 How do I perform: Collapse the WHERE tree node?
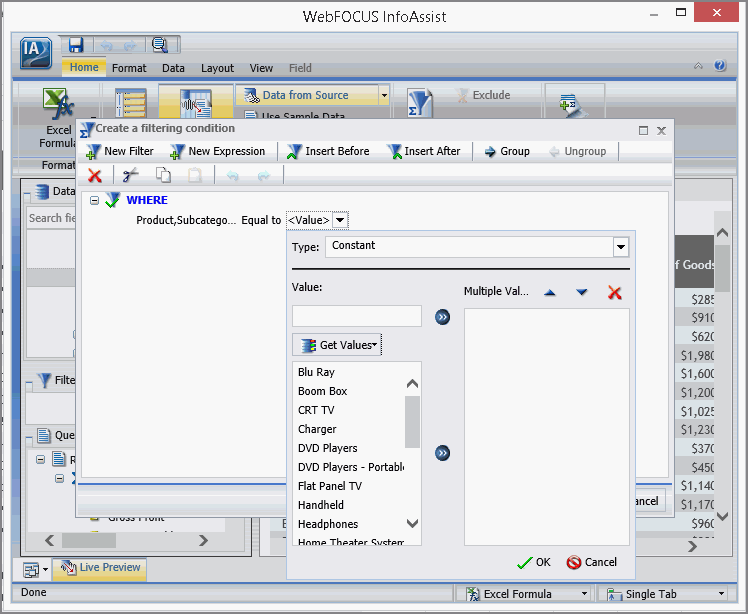pyautogui.click(x=94, y=200)
